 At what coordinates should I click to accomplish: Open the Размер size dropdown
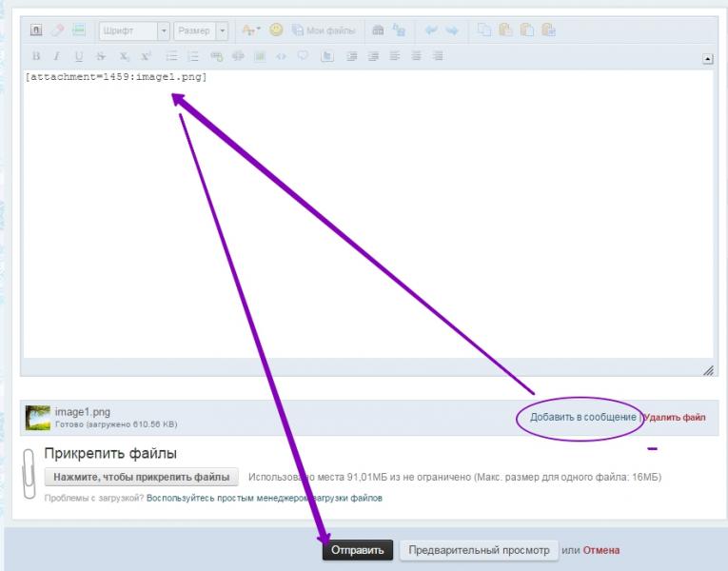pyautogui.click(x=201, y=30)
